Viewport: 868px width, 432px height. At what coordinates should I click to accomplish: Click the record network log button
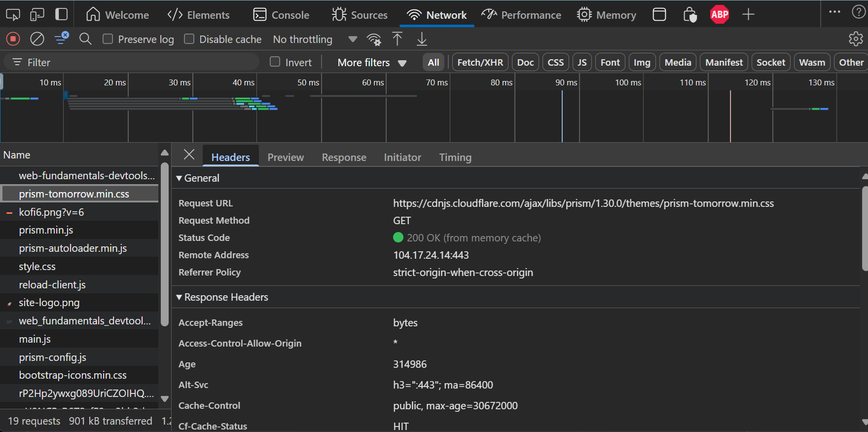(13, 39)
